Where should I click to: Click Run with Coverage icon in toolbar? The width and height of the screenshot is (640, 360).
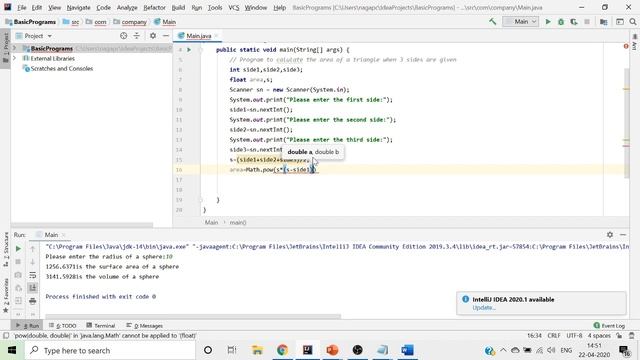click(x=574, y=22)
